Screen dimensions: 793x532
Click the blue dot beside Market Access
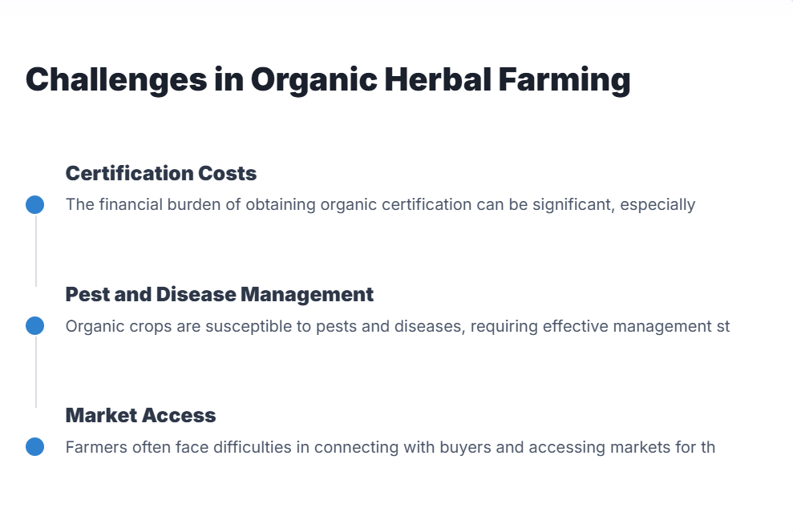point(34,446)
